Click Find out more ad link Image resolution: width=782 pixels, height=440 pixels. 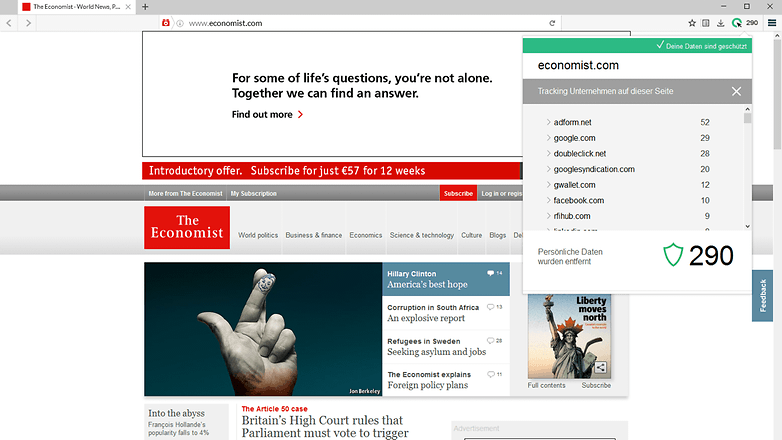point(262,115)
